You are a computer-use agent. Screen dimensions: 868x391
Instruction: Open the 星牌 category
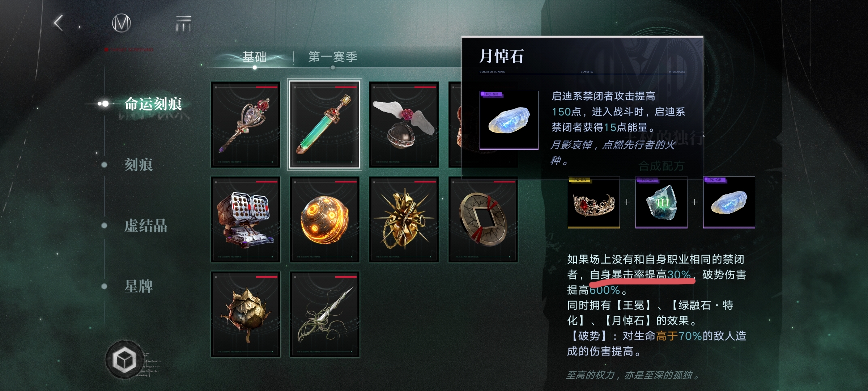click(x=139, y=286)
